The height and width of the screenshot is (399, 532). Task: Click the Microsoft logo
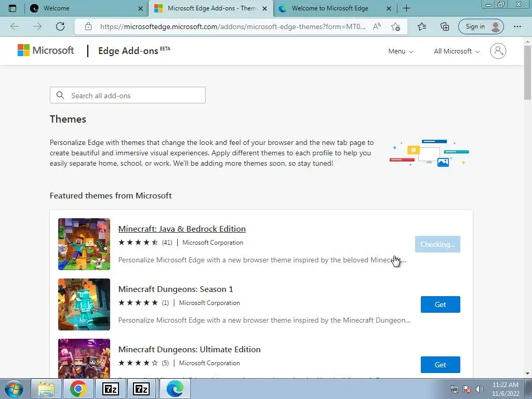(x=46, y=50)
